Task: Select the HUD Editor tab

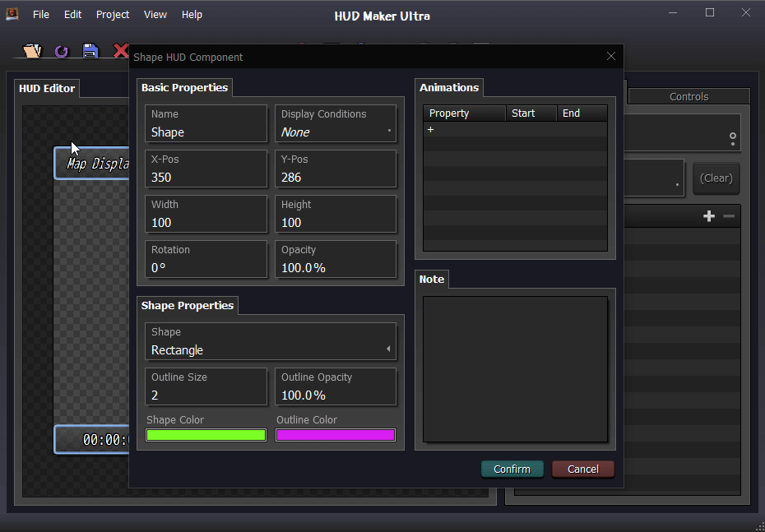Action: click(x=47, y=88)
